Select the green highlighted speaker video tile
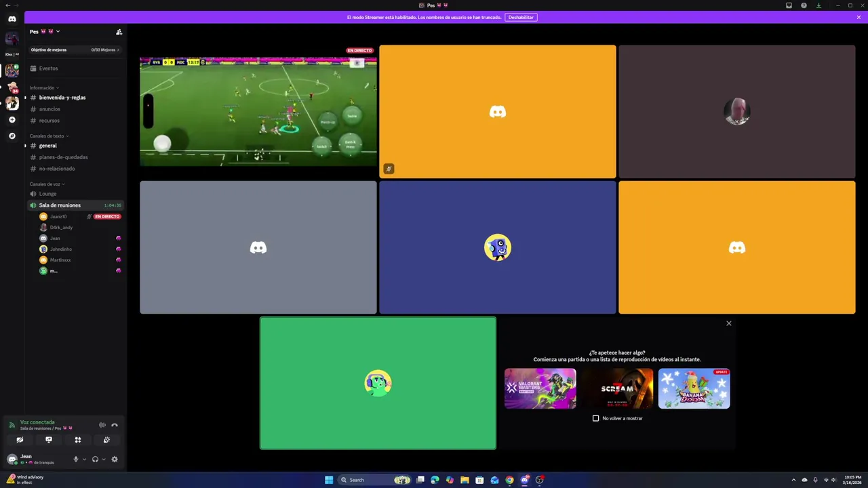Screen dimensions: 868x488 coord(378,383)
